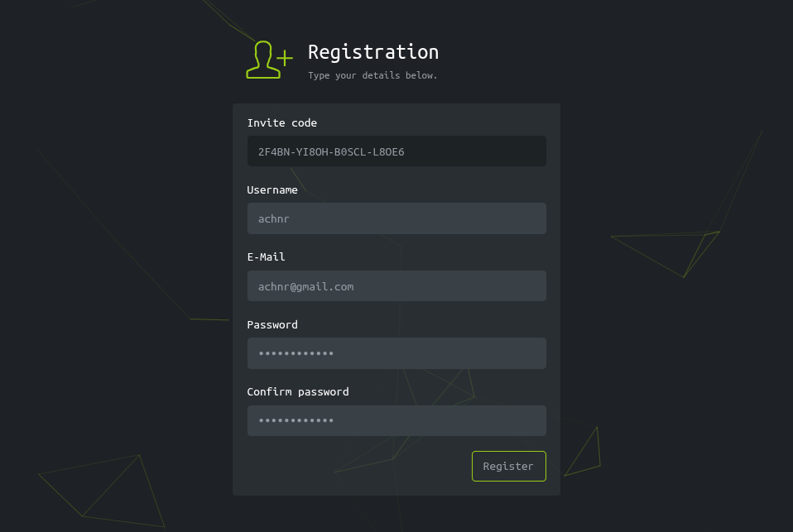
Task: Click the plus sign beside the user icon
Action: click(285, 58)
